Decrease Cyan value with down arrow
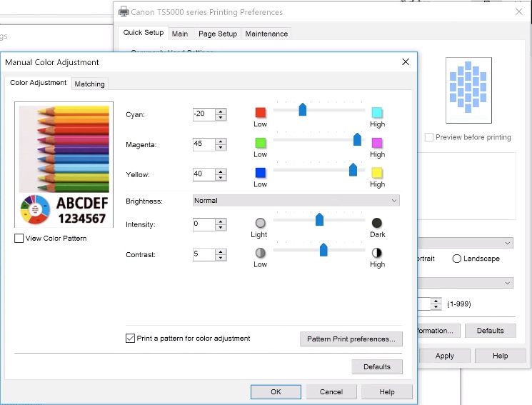The image size is (532, 405). [x=221, y=117]
